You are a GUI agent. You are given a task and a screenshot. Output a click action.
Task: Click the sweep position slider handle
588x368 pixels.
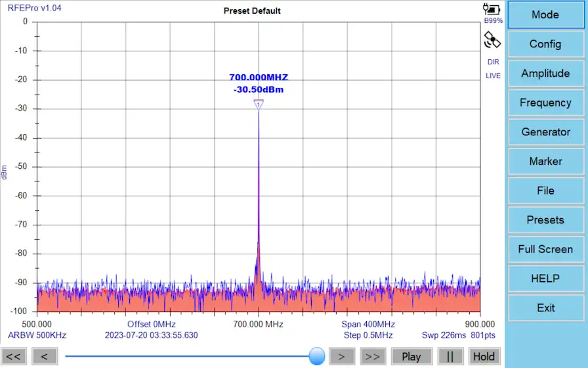coord(317,356)
